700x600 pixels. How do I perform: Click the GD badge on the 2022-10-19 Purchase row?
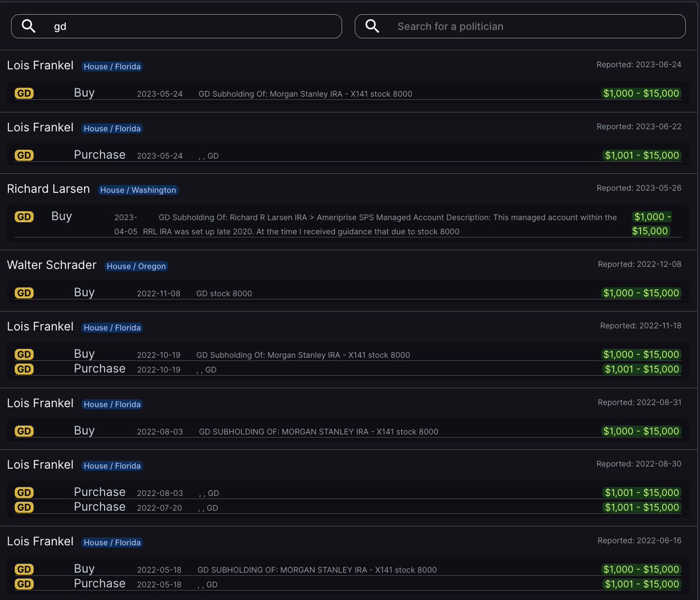click(x=24, y=369)
